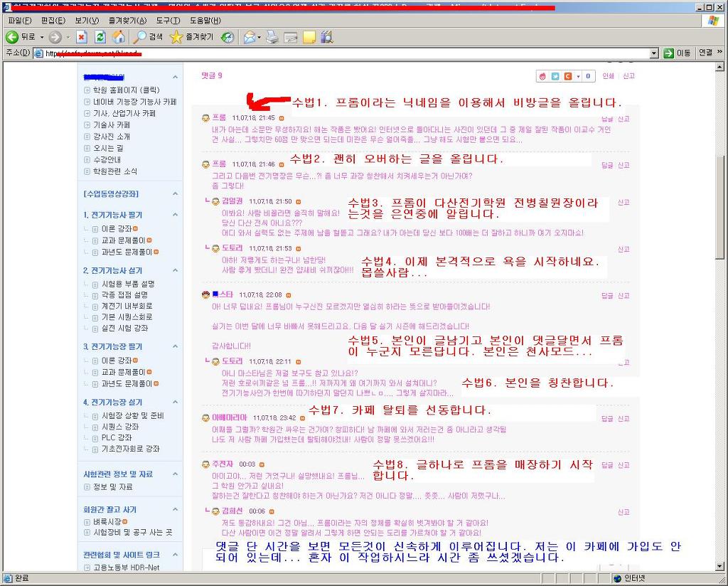Collapse the 3. 전기기능장 필기 section

coord(176,346)
